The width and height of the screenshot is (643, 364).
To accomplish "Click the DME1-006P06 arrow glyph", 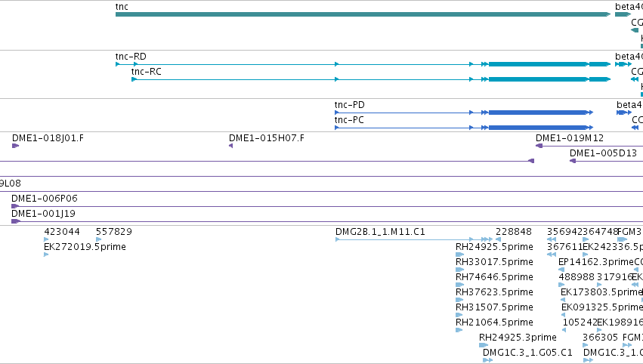I will (x=15, y=206).
